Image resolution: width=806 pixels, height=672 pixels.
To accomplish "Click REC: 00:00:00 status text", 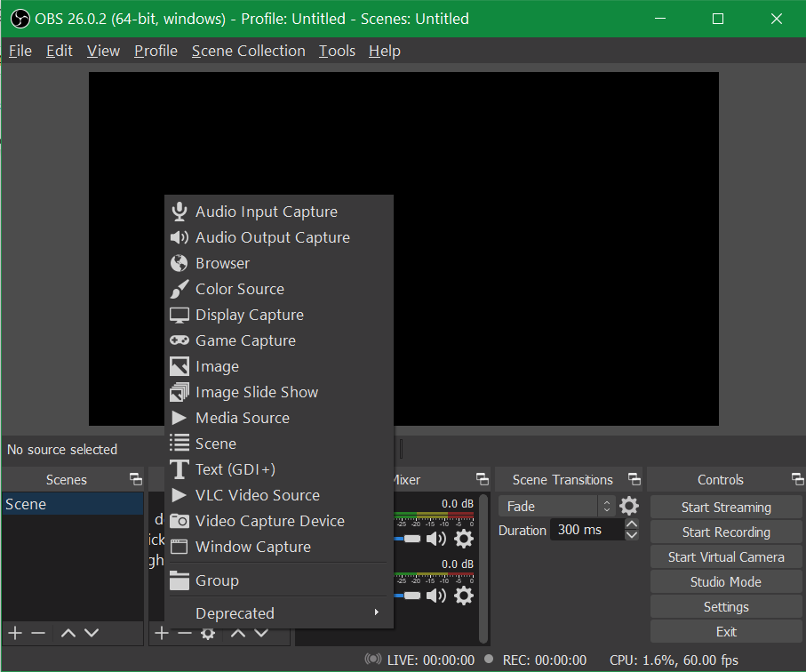I will [545, 660].
